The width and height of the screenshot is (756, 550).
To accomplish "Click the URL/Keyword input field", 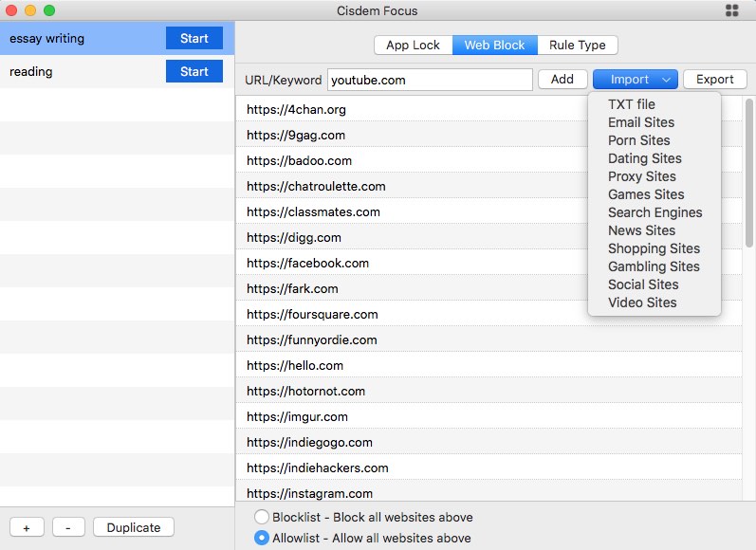I will click(x=430, y=80).
